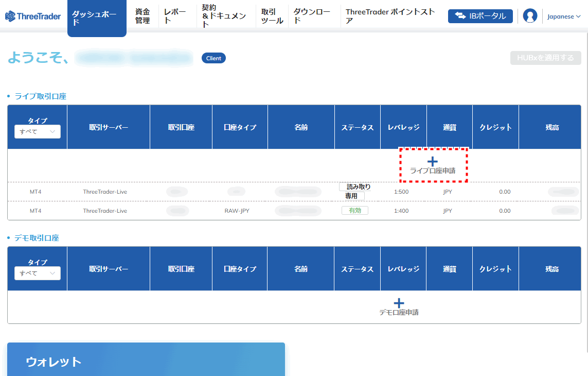
Task: Open the ThreeTrader ポイントストア menu
Action: (x=390, y=16)
